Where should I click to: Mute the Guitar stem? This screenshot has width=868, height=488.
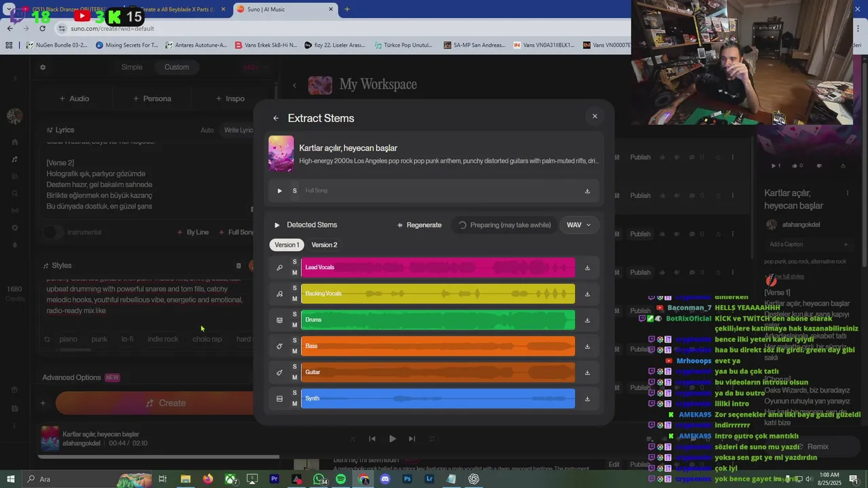pos(294,378)
